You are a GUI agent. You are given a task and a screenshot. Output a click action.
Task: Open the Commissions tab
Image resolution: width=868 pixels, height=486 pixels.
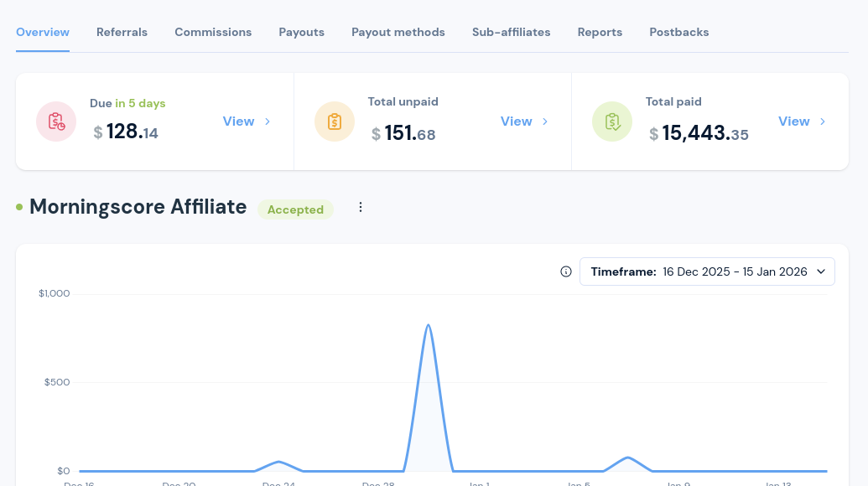point(213,32)
